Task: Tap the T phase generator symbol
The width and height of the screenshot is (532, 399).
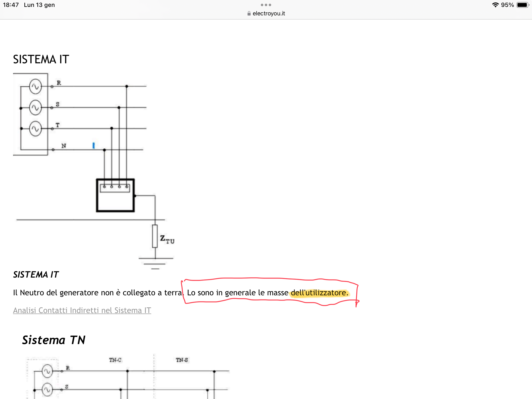Action: pyautogui.click(x=35, y=129)
